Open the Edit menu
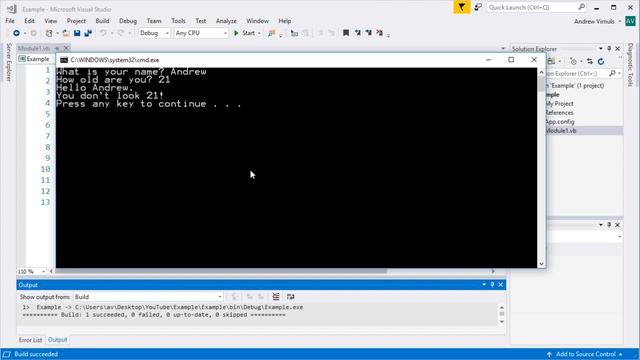This screenshot has width=640, height=360. click(29, 21)
